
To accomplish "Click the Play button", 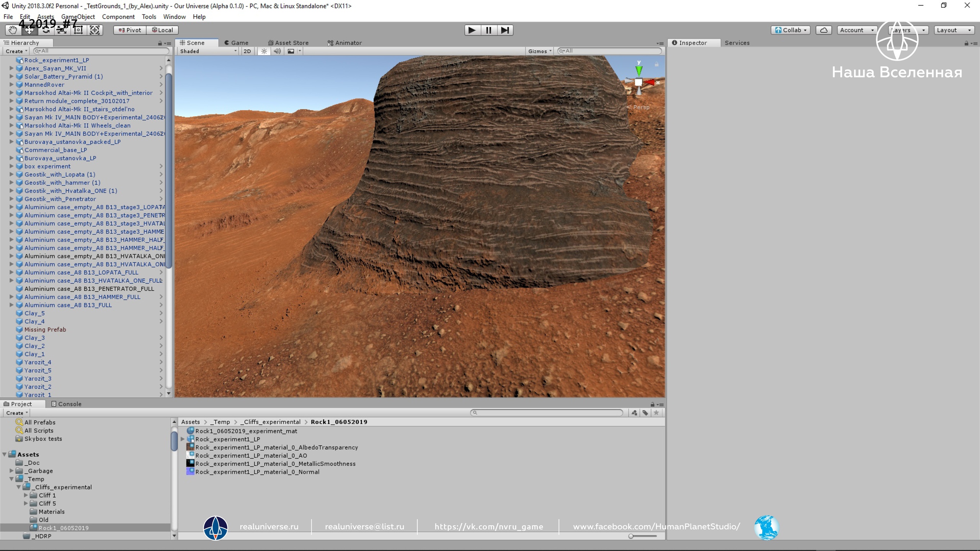I will coord(472,30).
